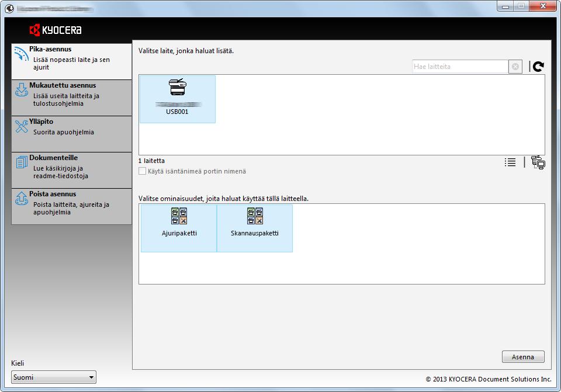
Task: Click the Pika-asennus express install icon
Action: point(21,54)
